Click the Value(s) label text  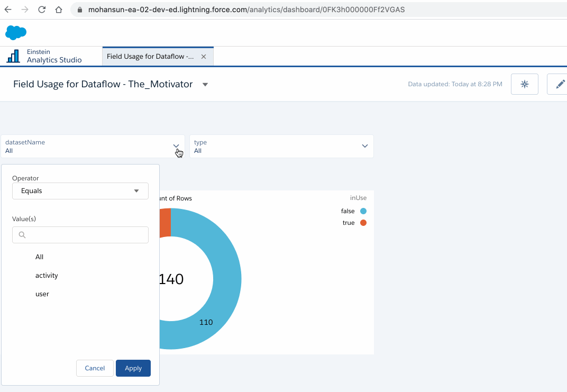(x=24, y=219)
